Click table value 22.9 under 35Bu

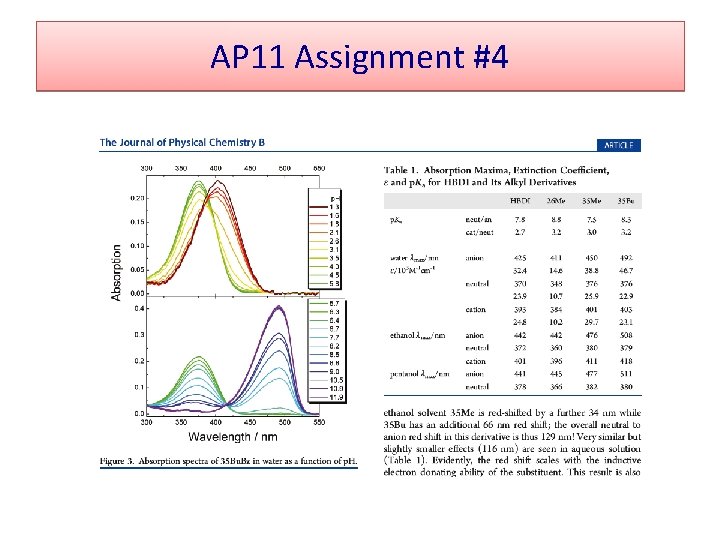click(x=626, y=296)
